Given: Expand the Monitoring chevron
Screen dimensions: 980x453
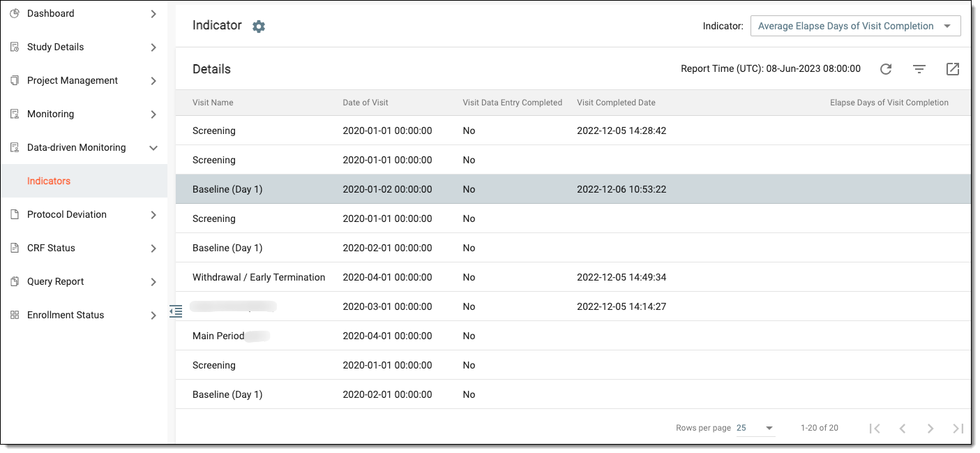Looking at the screenshot, I should tap(153, 114).
